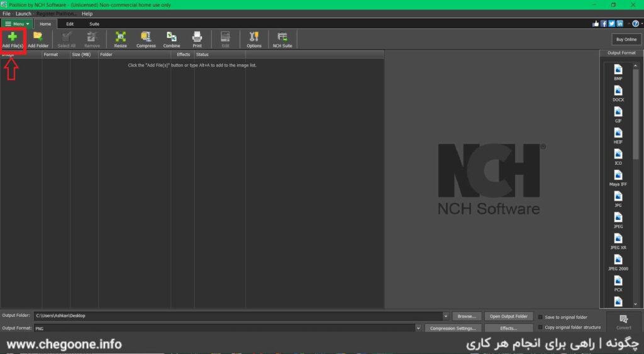Screen dimensions: 644x354
Task: Select the ICO output format icon
Action: [x=618, y=157]
